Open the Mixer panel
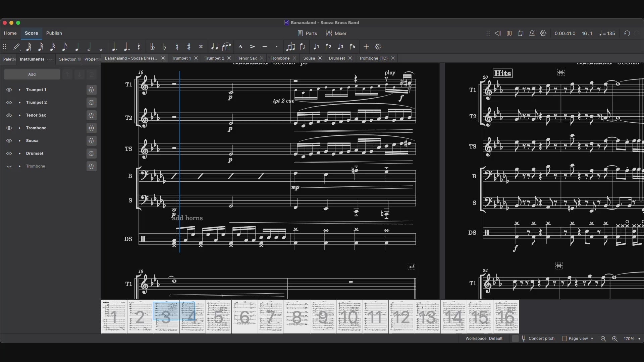Viewport: 644px width, 362px height. pyautogui.click(x=336, y=34)
